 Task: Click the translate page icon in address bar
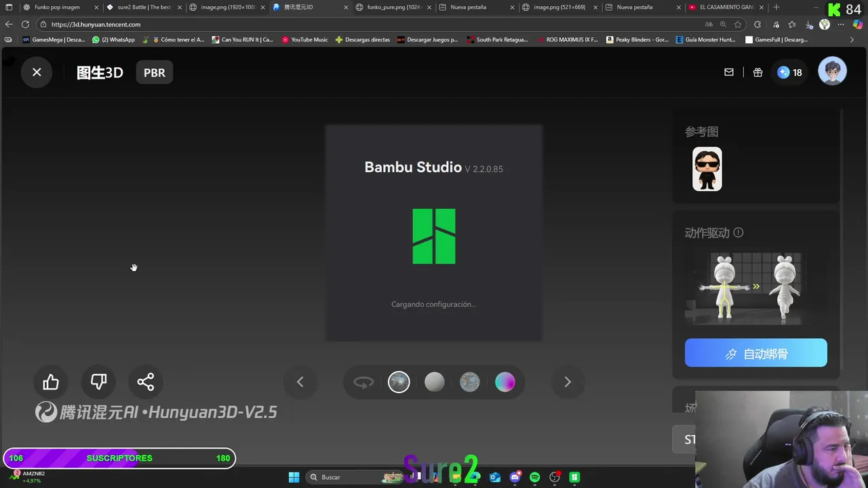709,24
